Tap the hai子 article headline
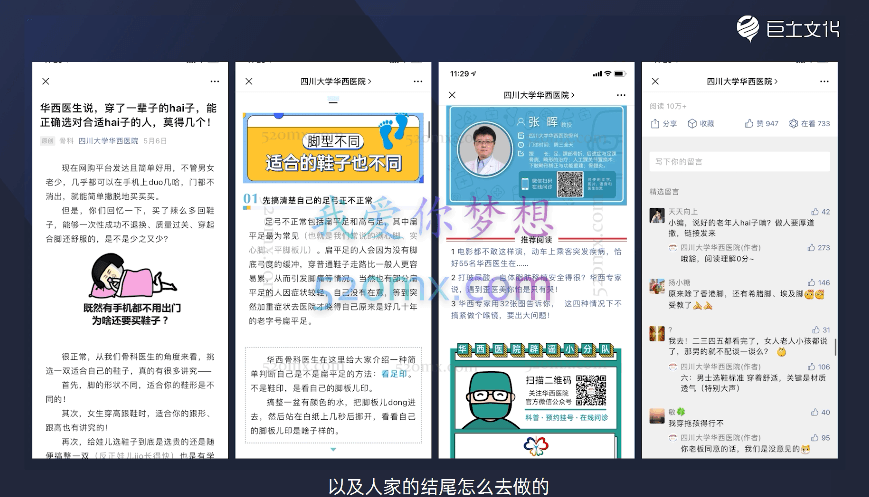 (128, 115)
